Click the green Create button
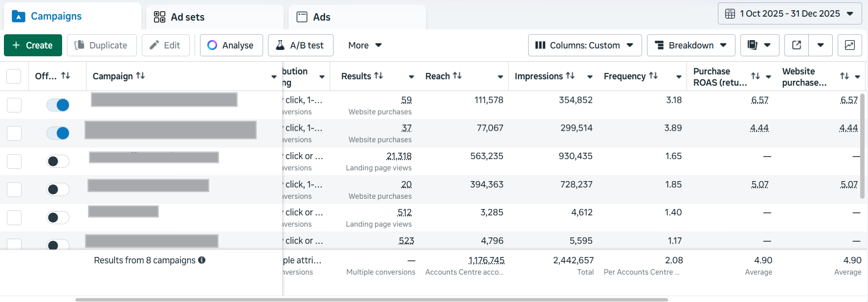Screen dimensions: 868x302 [33, 45]
